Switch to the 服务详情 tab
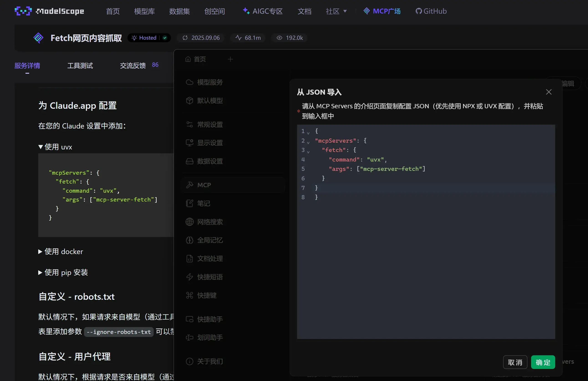588x381 pixels. pyautogui.click(x=27, y=66)
